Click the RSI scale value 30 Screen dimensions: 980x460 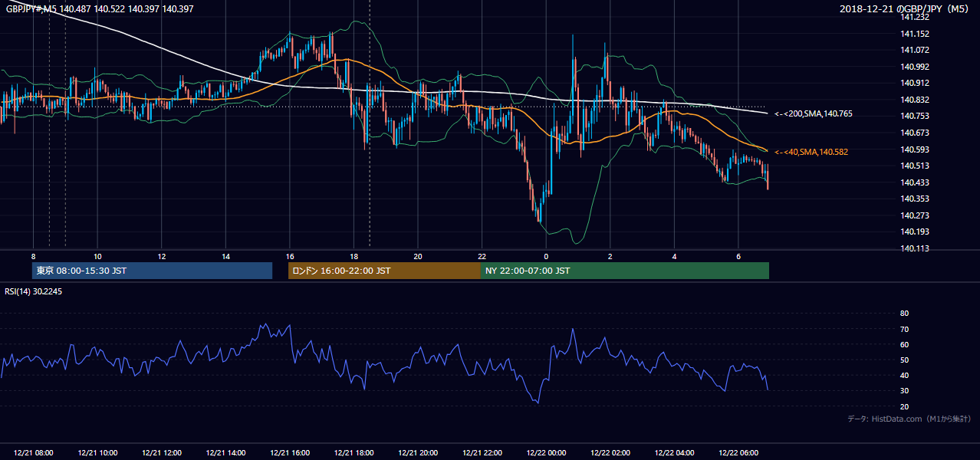pos(904,391)
